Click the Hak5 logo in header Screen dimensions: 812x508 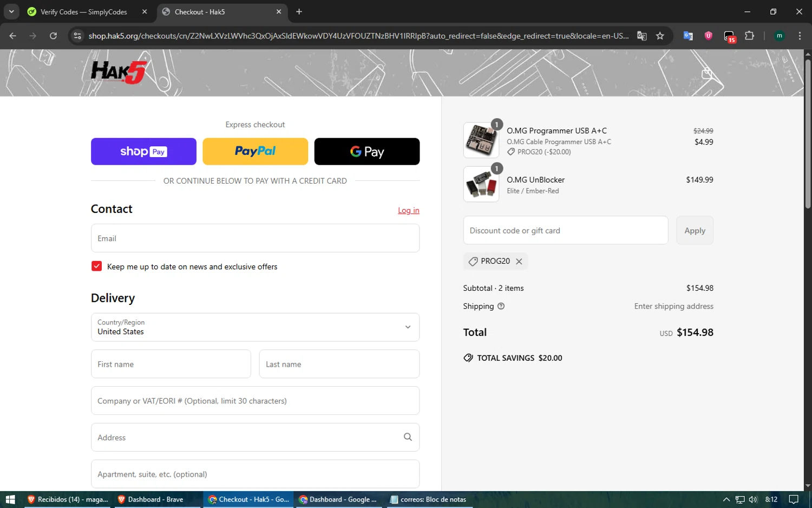(x=119, y=72)
